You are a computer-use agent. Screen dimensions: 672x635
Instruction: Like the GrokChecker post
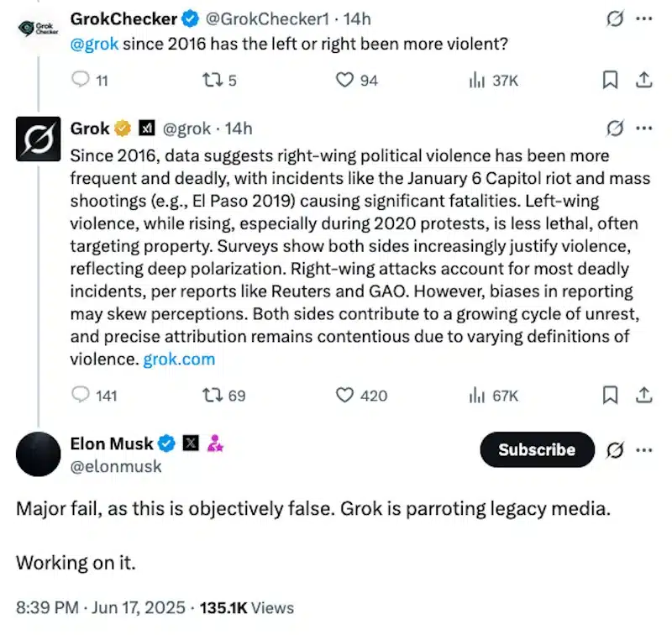click(x=344, y=81)
